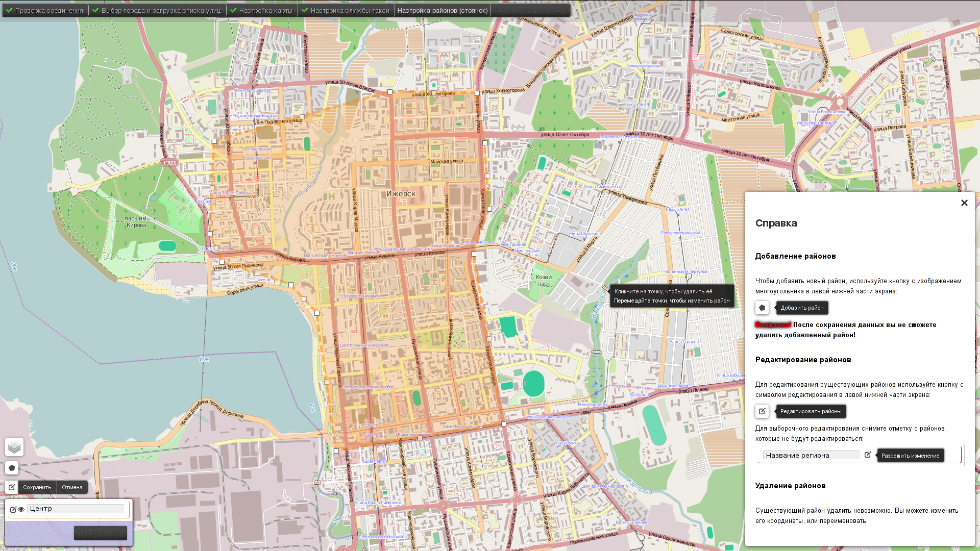Screen dimensions: 980x551
Task: Cancel editing with the Отмена button
Action: 72,487
